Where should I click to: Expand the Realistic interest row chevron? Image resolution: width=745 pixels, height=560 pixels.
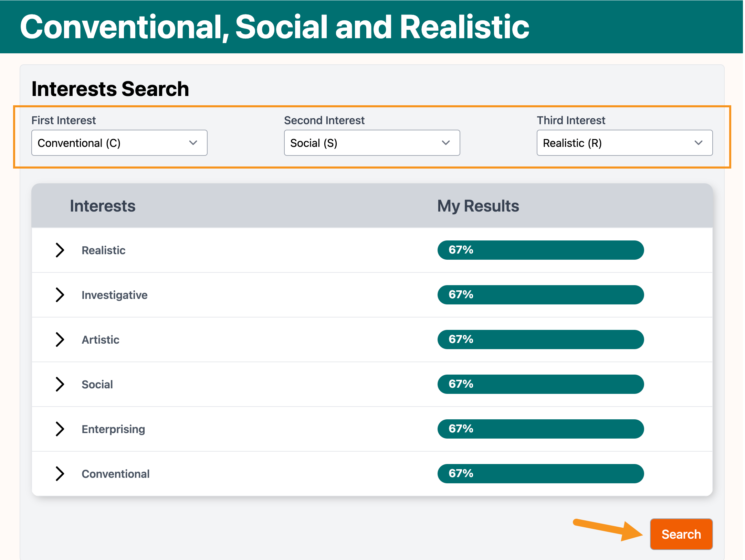click(x=60, y=250)
